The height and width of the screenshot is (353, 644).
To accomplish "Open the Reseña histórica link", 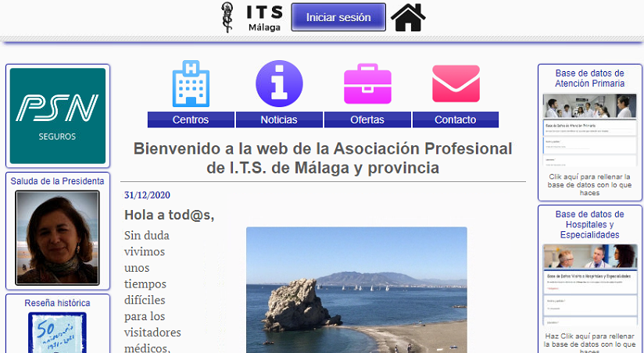I will (x=58, y=303).
